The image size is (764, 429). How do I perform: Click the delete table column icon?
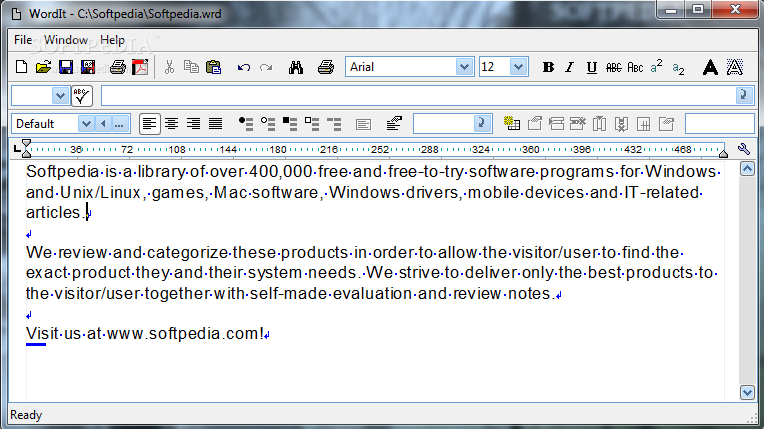pos(621,123)
